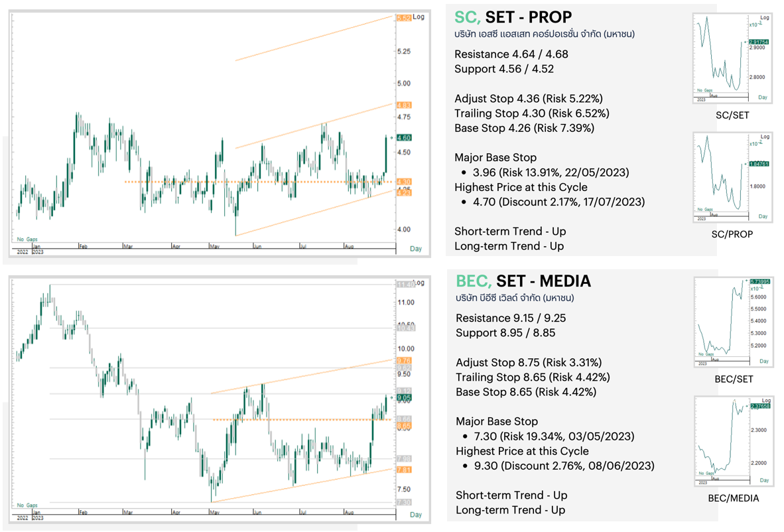Click the 'SC/SET' caption label
This screenshot has width=784, height=532.
[732, 115]
